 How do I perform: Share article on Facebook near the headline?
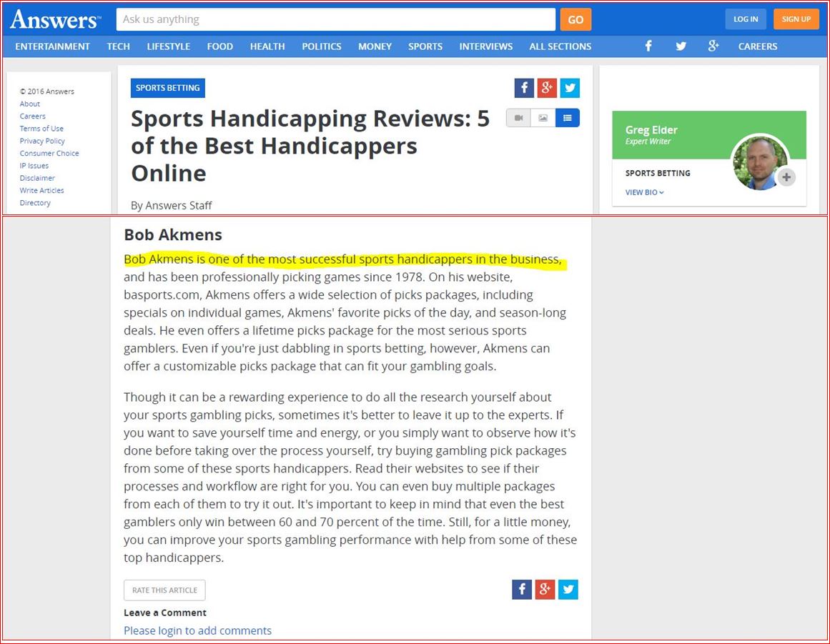click(524, 88)
